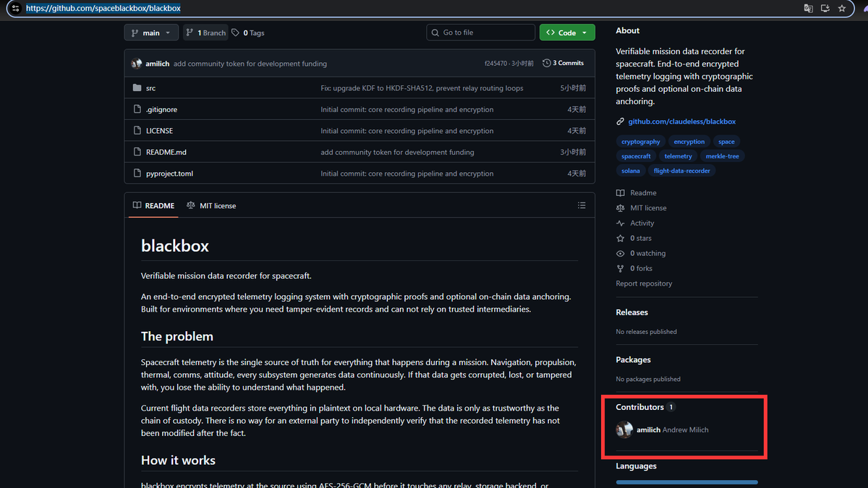Viewport: 868px width, 488px height.
Task: Select the github.com/spaceblackbox/blackbox URL field
Action: pyautogui.click(x=103, y=8)
